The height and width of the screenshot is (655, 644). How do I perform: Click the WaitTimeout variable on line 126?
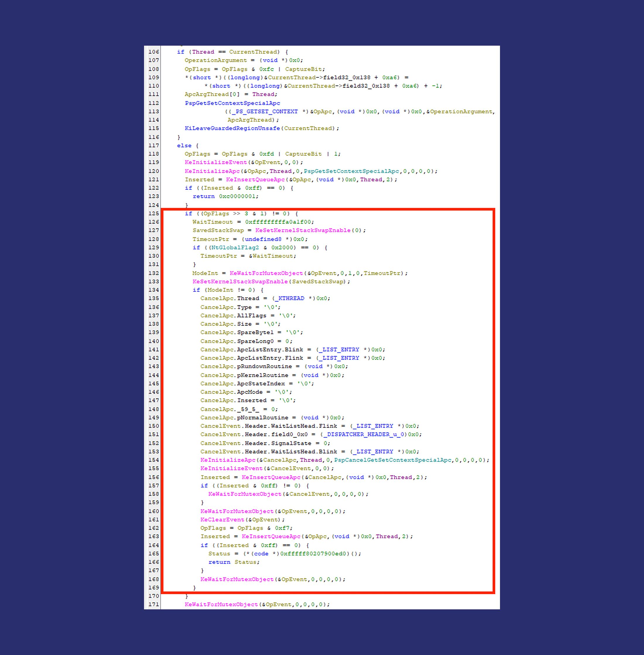[213, 222]
